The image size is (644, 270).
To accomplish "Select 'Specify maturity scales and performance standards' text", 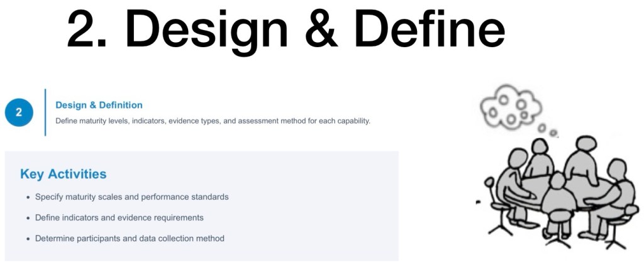I will [131, 197].
